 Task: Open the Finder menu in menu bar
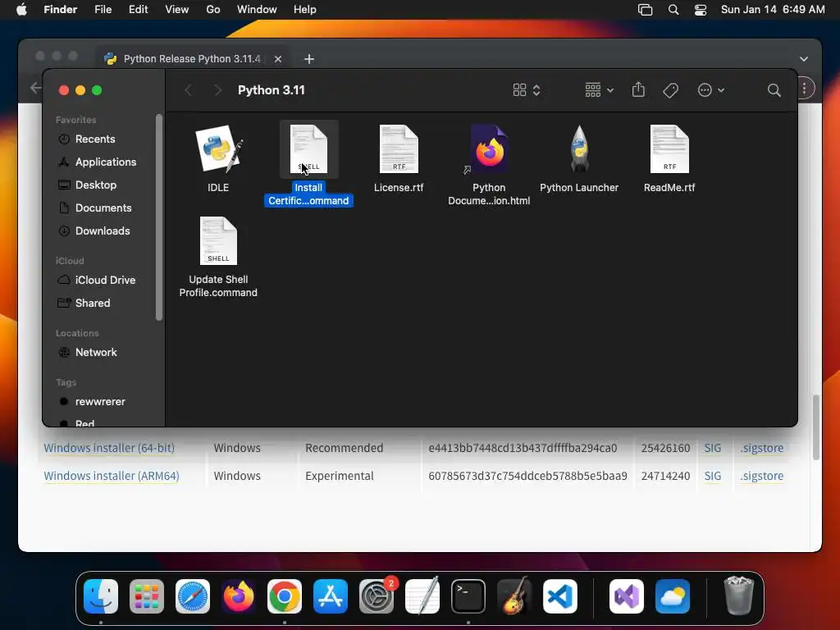tap(60, 10)
